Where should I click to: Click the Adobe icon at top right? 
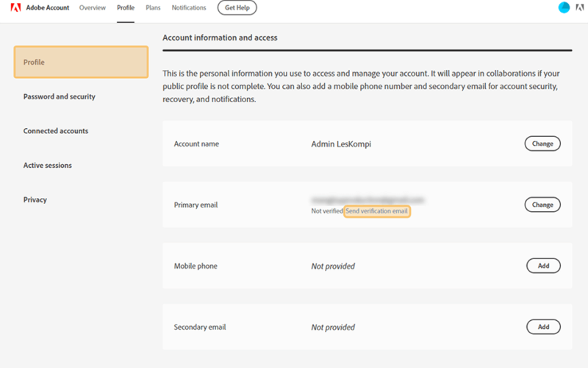pyautogui.click(x=580, y=7)
